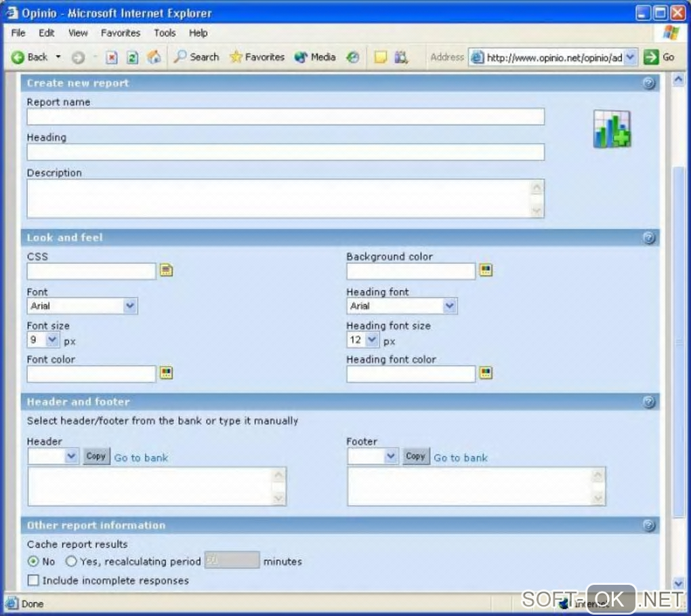Open Heading font color picker icon
The height and width of the screenshot is (616, 691).
[x=486, y=373]
